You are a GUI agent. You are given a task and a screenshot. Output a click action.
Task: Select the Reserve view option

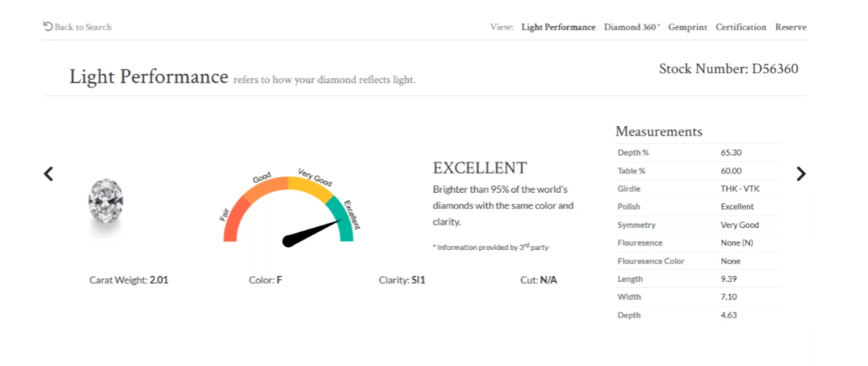click(x=791, y=27)
